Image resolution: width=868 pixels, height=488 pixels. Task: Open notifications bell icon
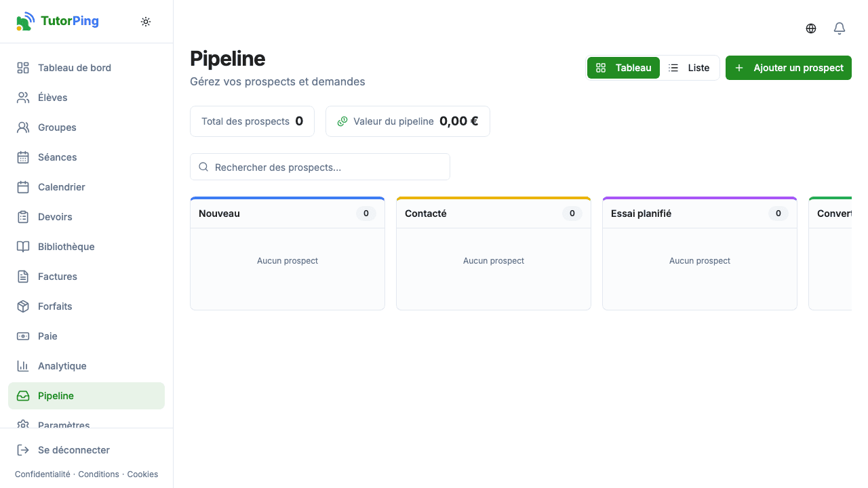click(x=840, y=28)
